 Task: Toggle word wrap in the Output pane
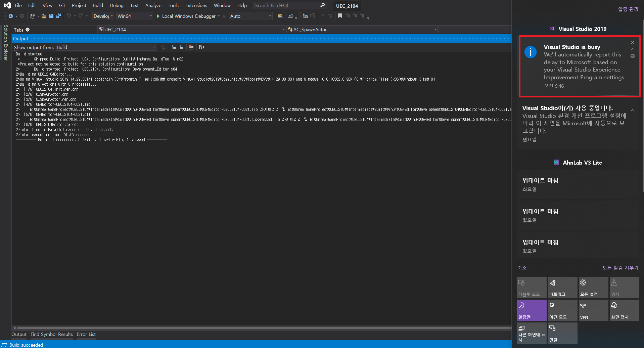click(x=201, y=47)
